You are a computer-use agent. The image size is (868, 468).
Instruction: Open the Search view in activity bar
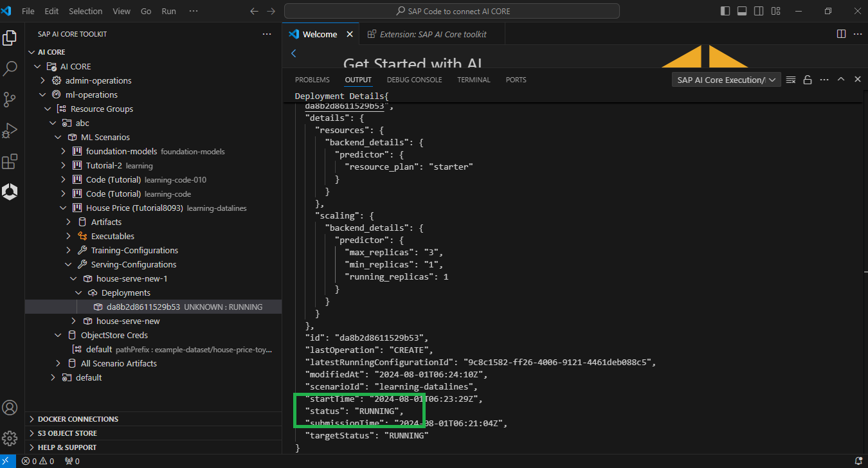point(10,69)
